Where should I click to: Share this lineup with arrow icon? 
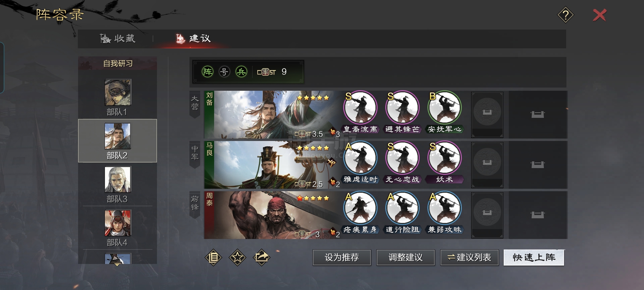(262, 258)
